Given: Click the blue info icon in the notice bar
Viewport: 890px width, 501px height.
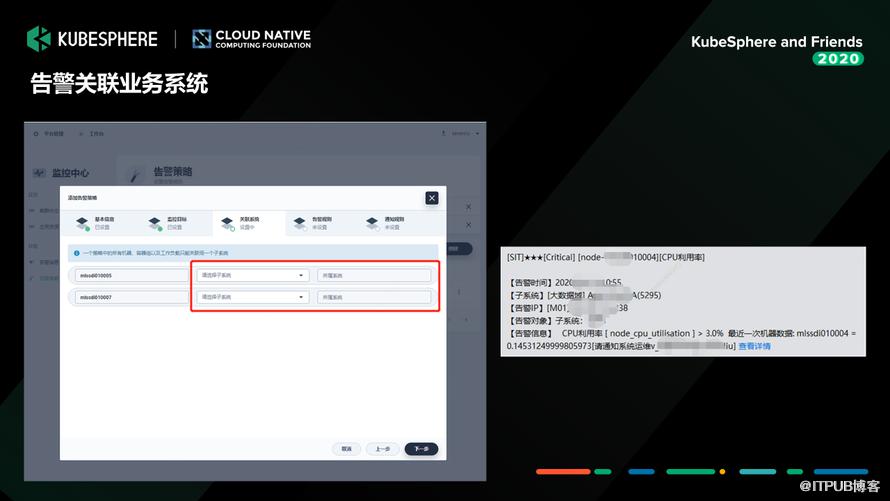Looking at the screenshot, I should 77,253.
